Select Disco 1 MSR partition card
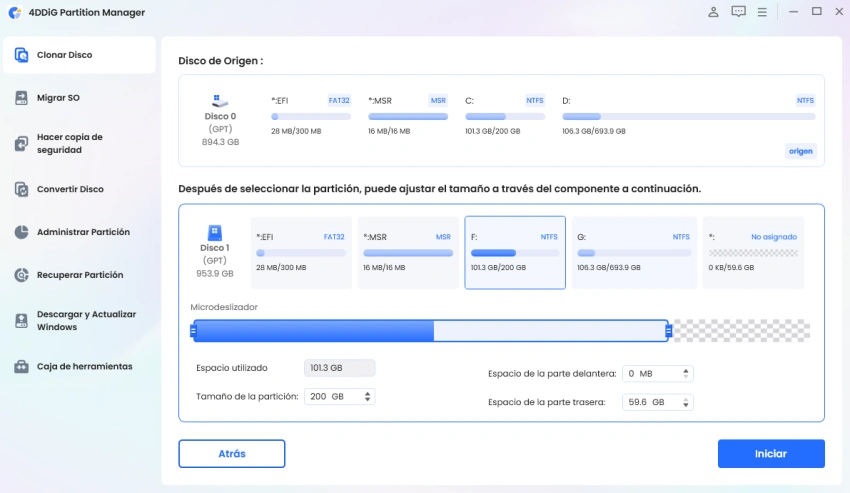The width and height of the screenshot is (850, 493). coord(408,252)
